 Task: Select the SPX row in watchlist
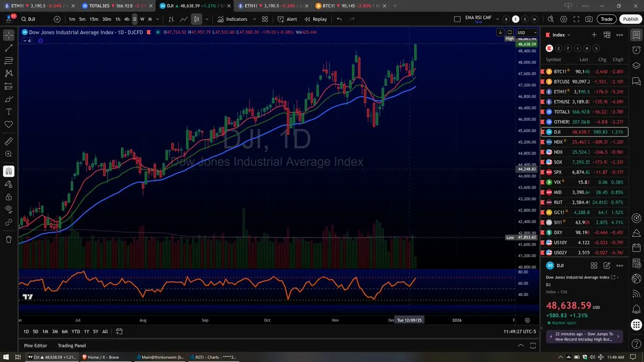click(x=584, y=172)
